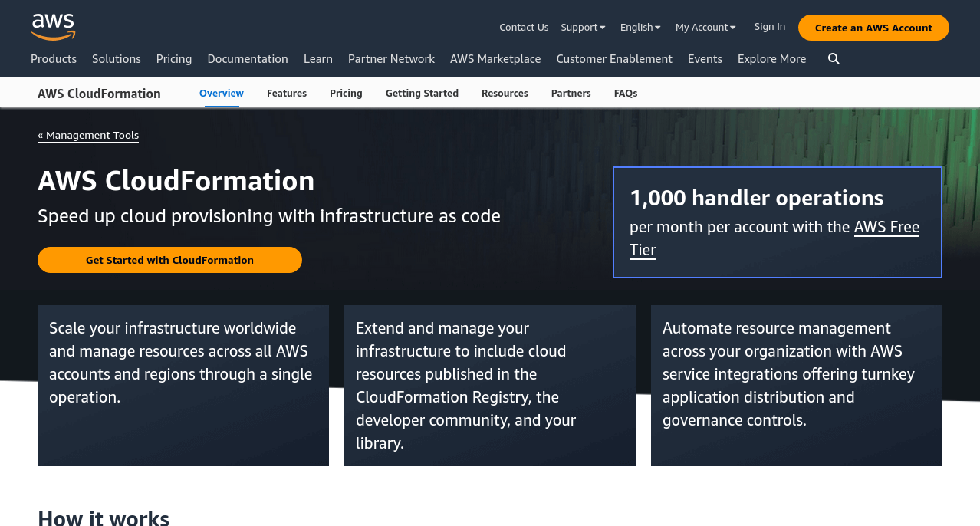Open the AWS Marketplace menu item
This screenshot has height=526, width=980.
tap(495, 58)
